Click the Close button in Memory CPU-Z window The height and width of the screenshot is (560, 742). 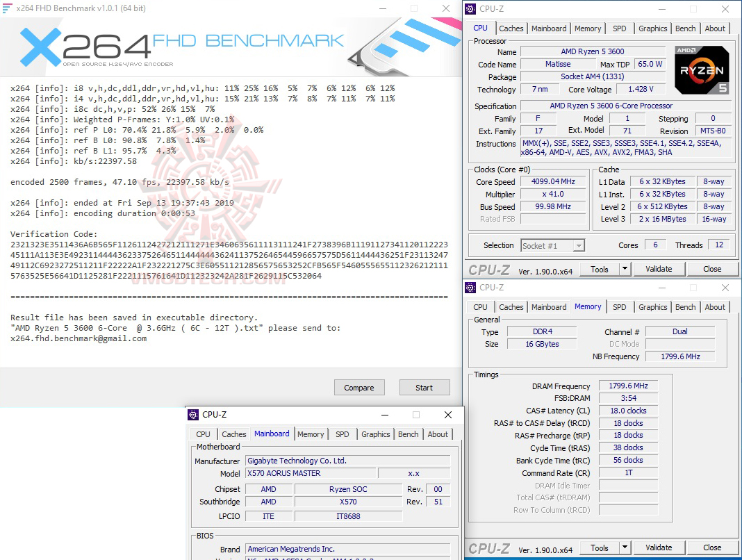[712, 547]
